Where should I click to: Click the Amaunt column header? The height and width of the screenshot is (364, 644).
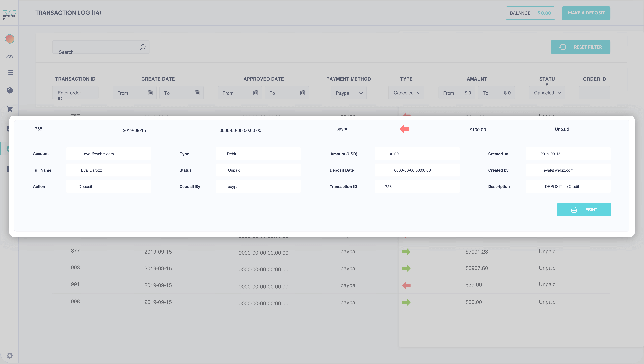477,79
